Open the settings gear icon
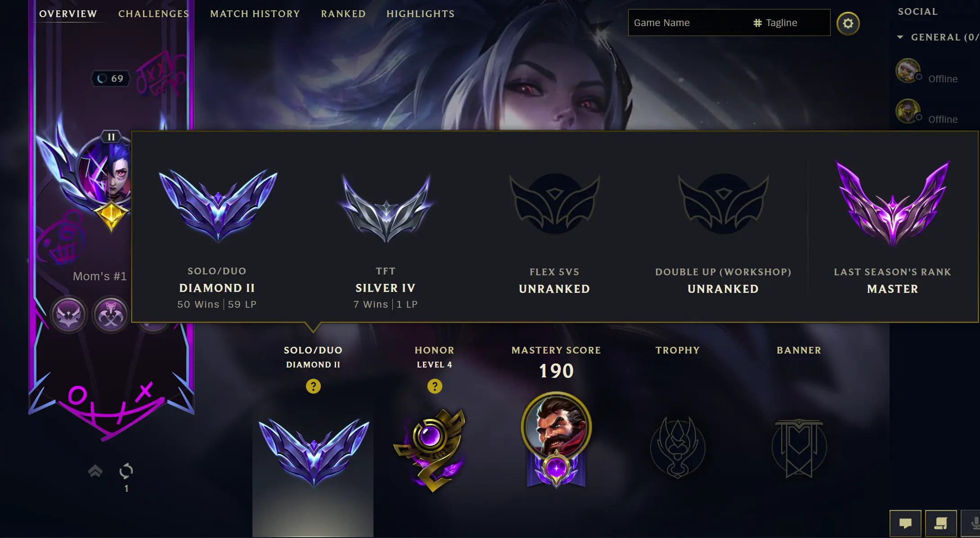Viewport: 980px width, 538px height. tap(848, 23)
